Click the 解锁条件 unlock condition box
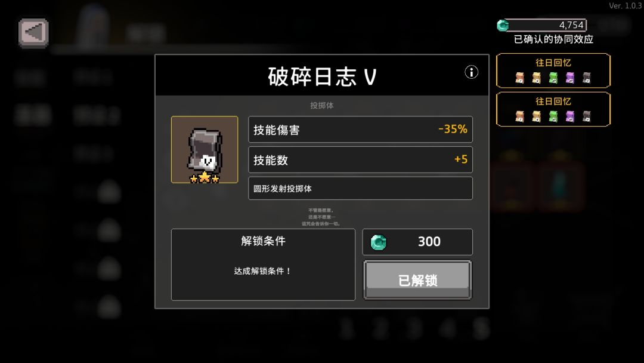The image size is (644, 363). tap(263, 264)
